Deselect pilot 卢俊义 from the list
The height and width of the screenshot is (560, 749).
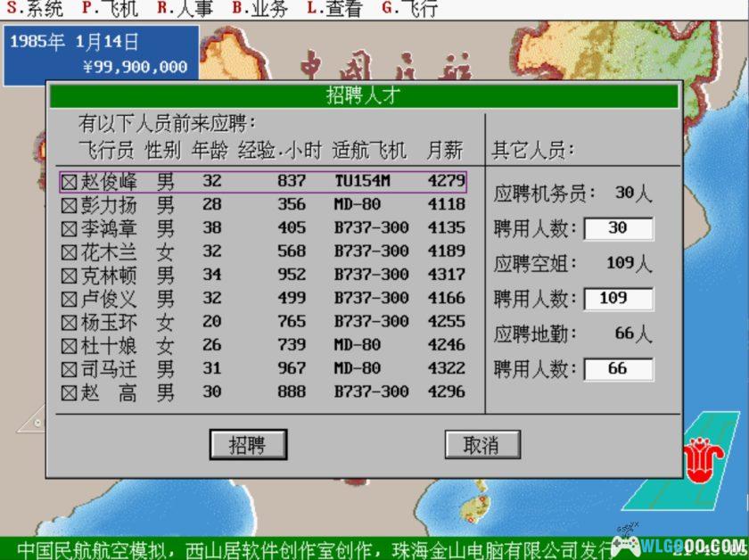[x=69, y=298]
